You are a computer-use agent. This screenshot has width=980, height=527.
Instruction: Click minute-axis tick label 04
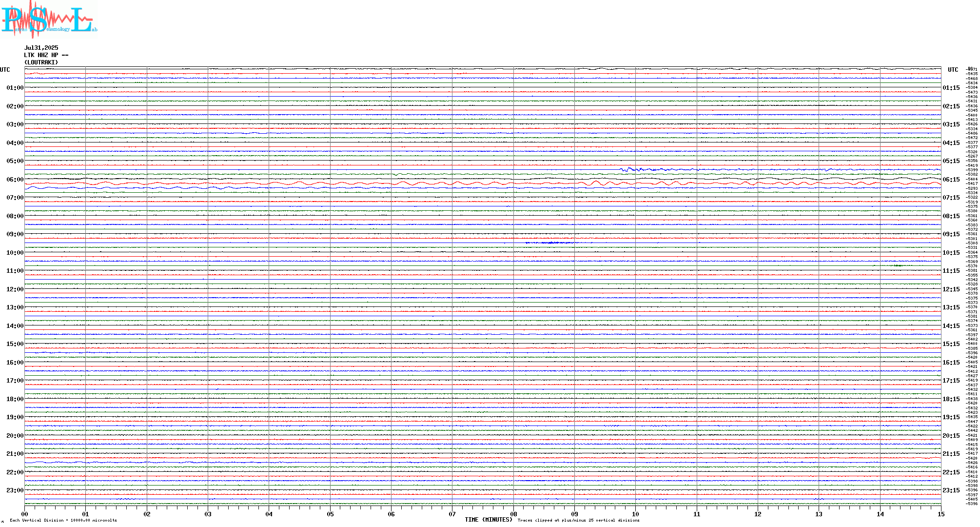point(269,514)
